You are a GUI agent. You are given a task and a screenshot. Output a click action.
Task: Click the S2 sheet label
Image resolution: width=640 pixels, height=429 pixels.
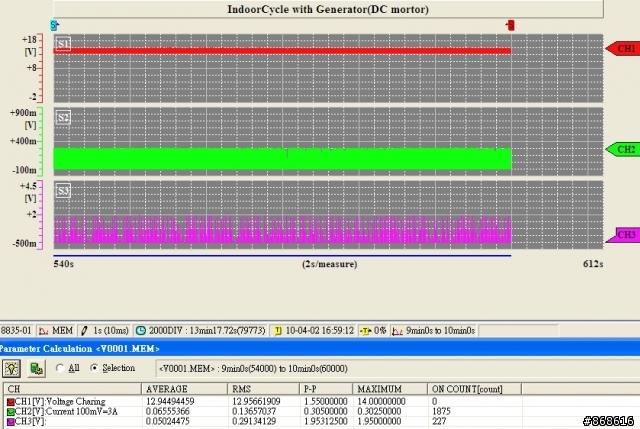pos(63,118)
